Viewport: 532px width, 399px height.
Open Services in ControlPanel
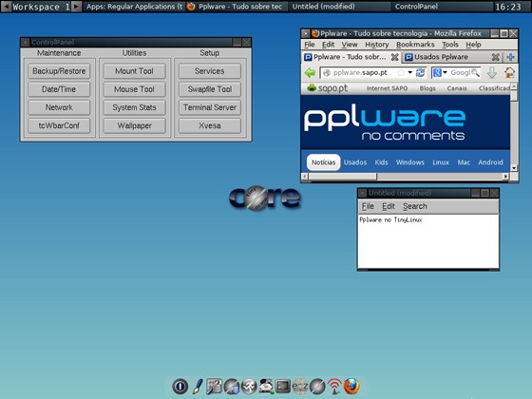[210, 71]
